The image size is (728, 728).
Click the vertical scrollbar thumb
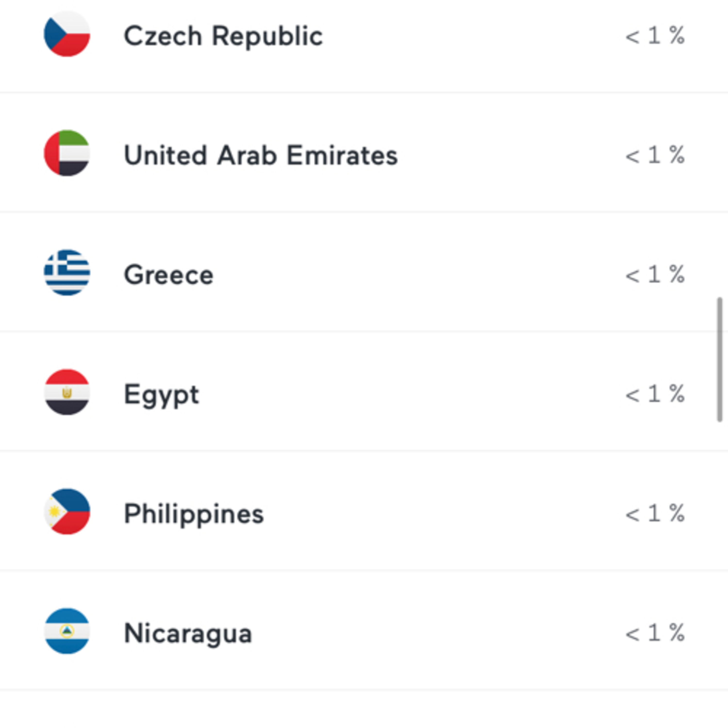(720, 359)
